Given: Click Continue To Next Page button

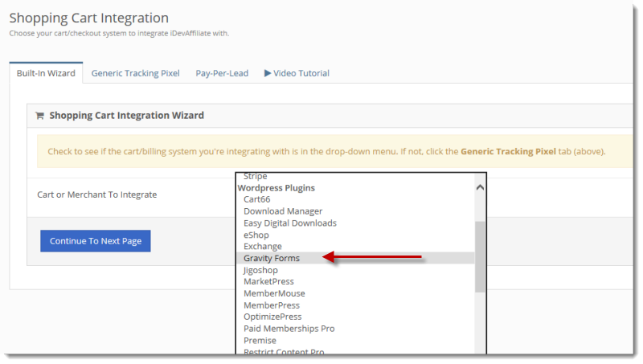Looking at the screenshot, I should [x=95, y=241].
